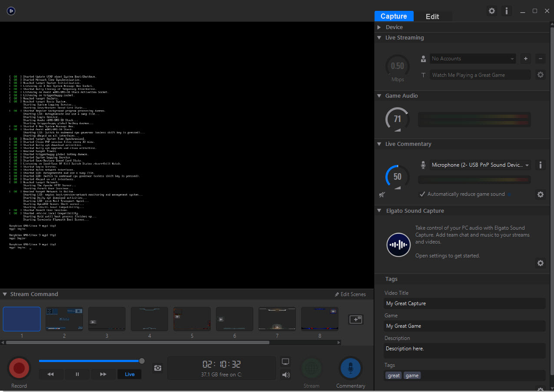This screenshot has width=554, height=392.
Task: Click the add new scene icon
Action: (356, 320)
